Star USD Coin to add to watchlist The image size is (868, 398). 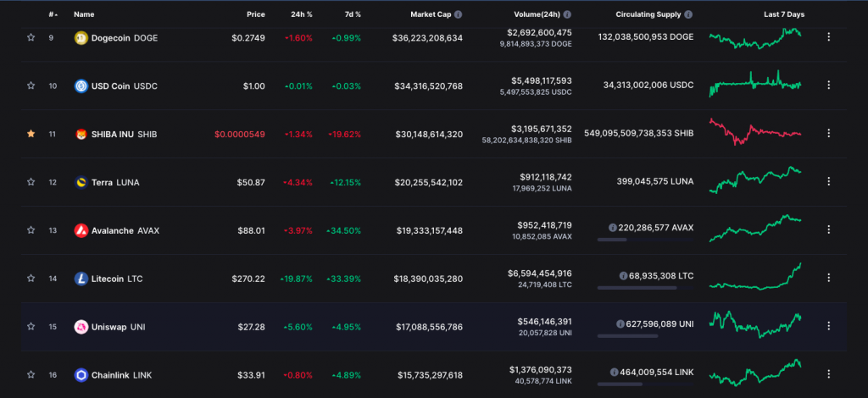pos(31,86)
